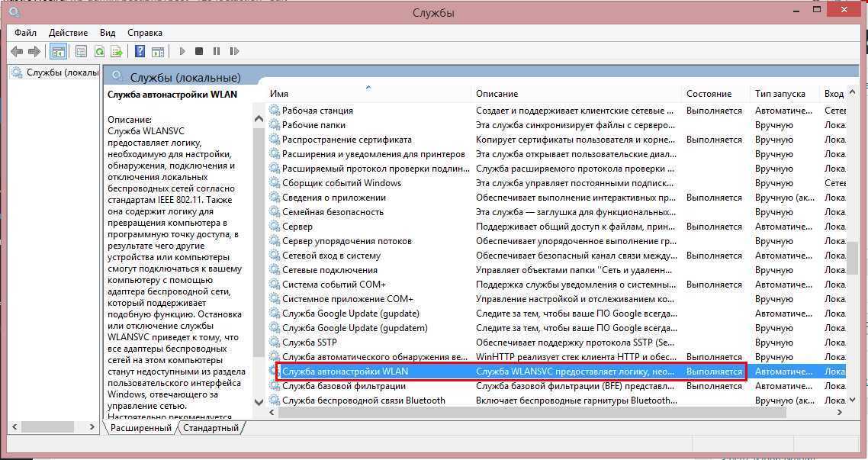This screenshot has width=868, height=460.
Task: Click the tree pane scroll left arrow
Action: click(x=15, y=426)
